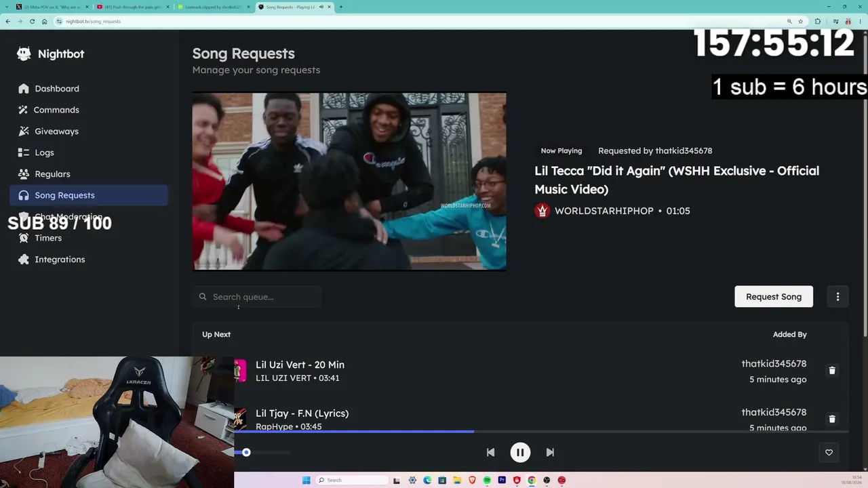This screenshot has height=488, width=868.
Task: Pause the currently playing song
Action: click(520, 452)
